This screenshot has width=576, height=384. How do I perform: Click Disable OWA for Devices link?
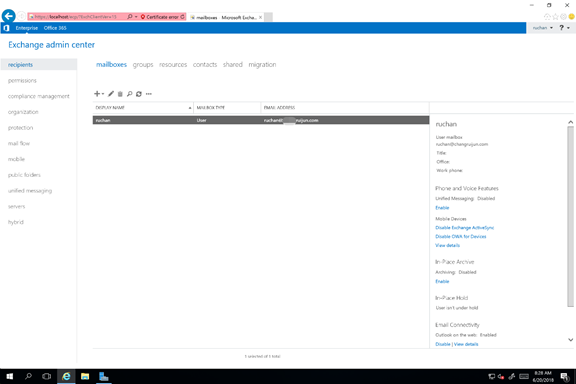tap(461, 237)
